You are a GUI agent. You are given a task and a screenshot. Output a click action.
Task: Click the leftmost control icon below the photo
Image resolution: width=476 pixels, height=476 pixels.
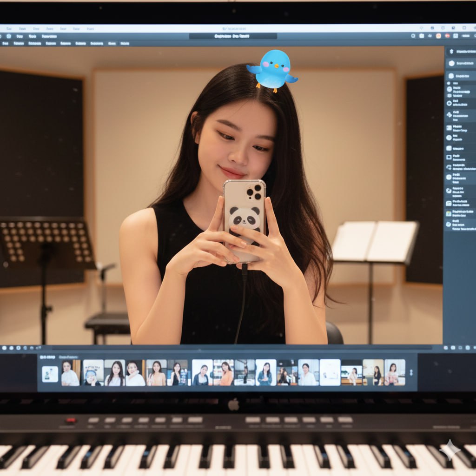pos(4,348)
